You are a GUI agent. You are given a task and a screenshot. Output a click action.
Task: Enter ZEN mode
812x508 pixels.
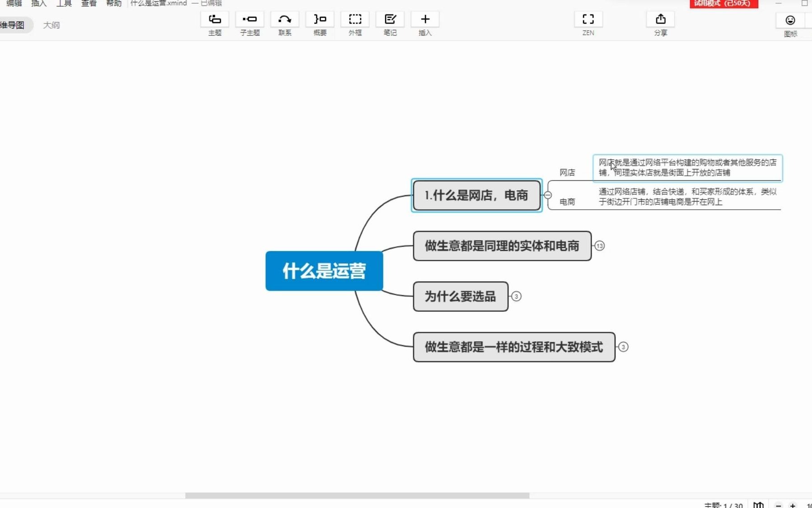(588, 19)
